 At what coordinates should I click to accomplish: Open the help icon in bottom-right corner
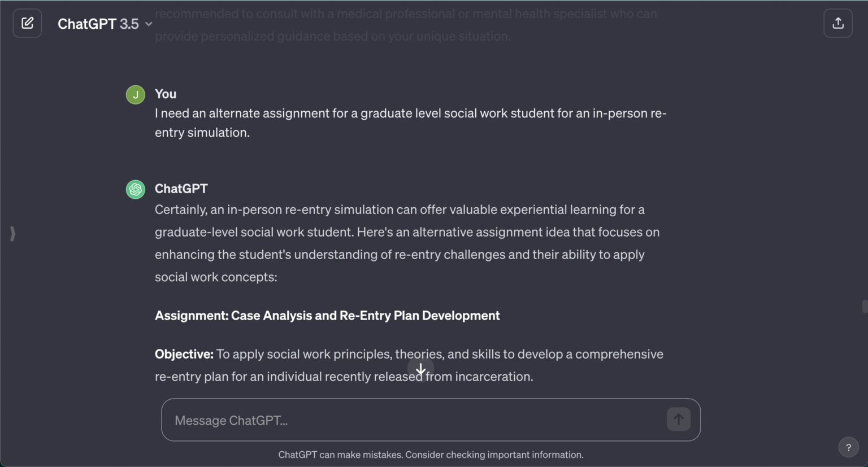848,447
